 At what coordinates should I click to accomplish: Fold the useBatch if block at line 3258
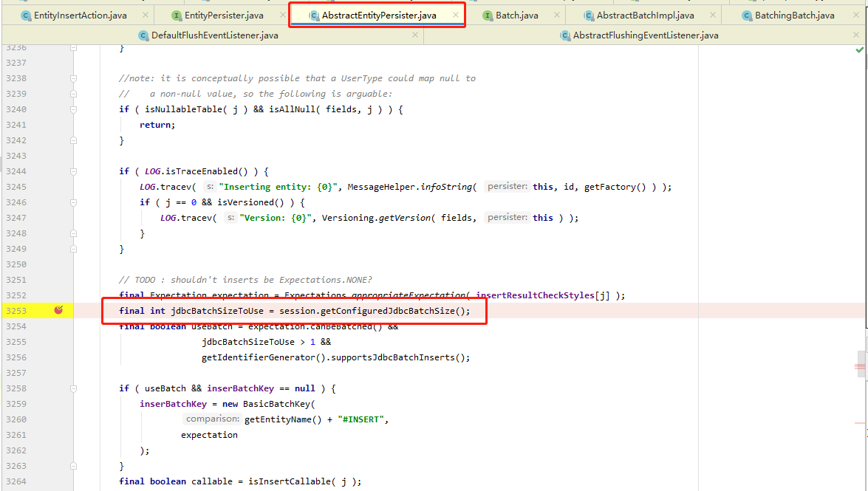[x=74, y=388]
